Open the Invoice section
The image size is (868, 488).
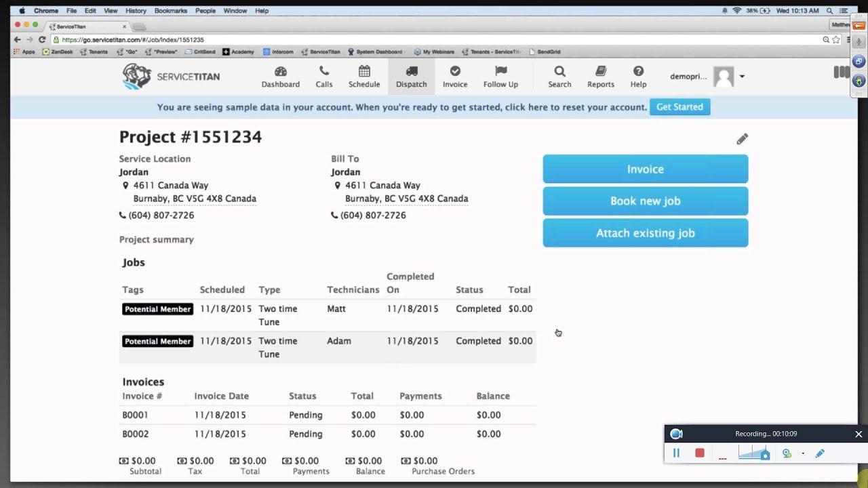[455, 77]
